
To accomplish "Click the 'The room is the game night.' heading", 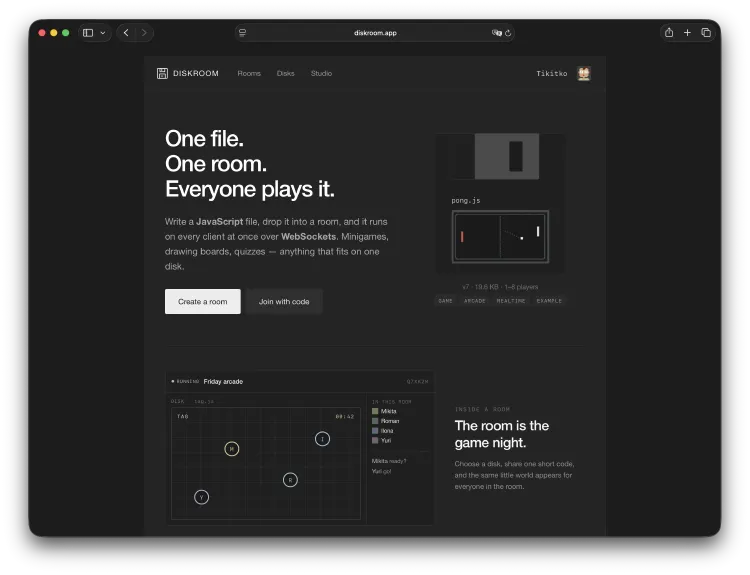I will (502, 434).
